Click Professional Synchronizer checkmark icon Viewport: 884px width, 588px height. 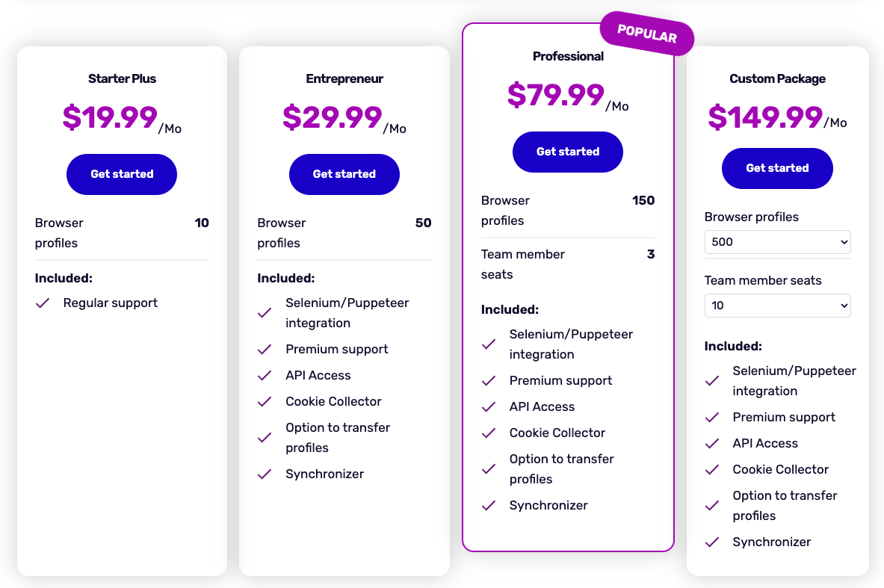489,506
